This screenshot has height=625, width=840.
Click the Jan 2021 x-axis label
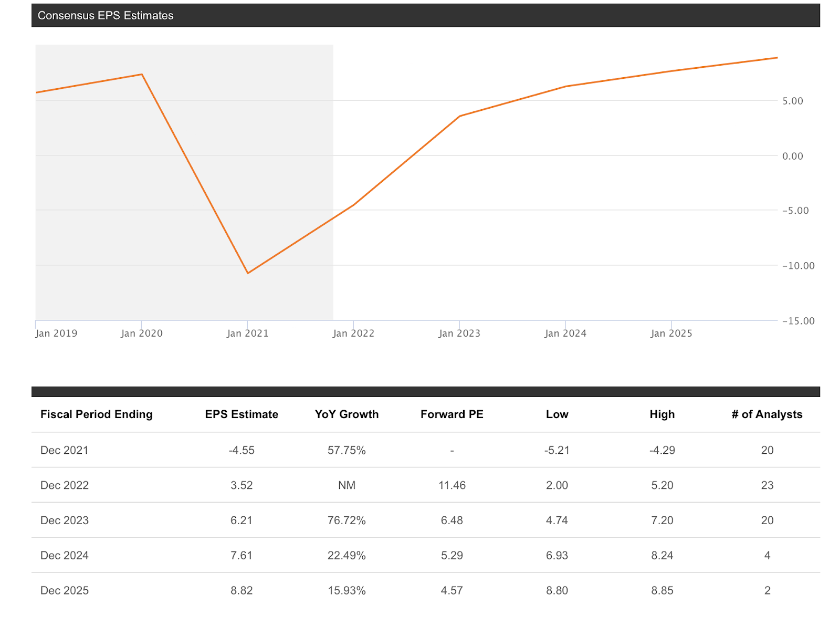click(248, 334)
